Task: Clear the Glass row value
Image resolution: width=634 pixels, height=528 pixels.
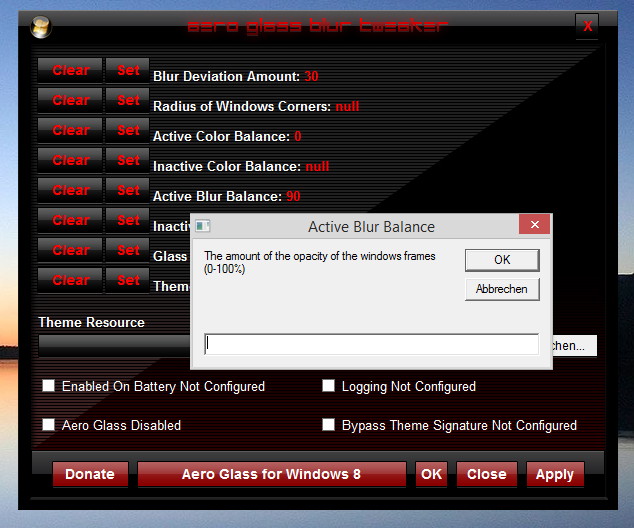Action: (x=70, y=250)
